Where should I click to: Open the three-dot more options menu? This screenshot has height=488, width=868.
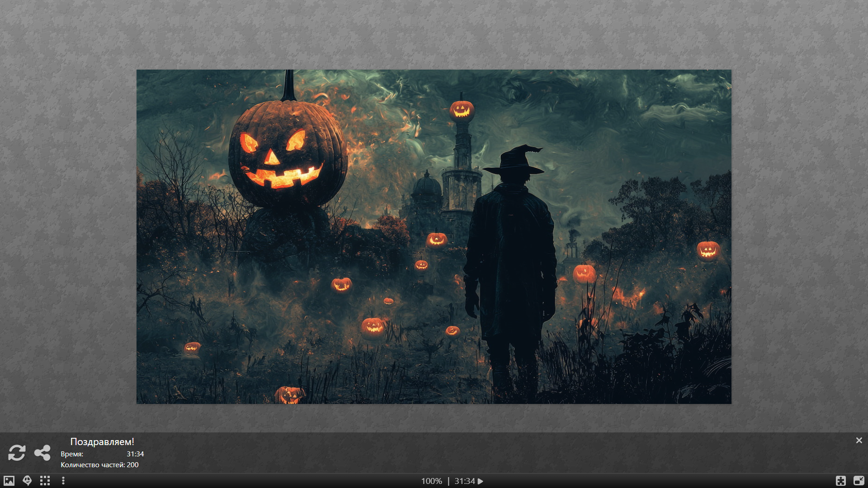point(63,481)
